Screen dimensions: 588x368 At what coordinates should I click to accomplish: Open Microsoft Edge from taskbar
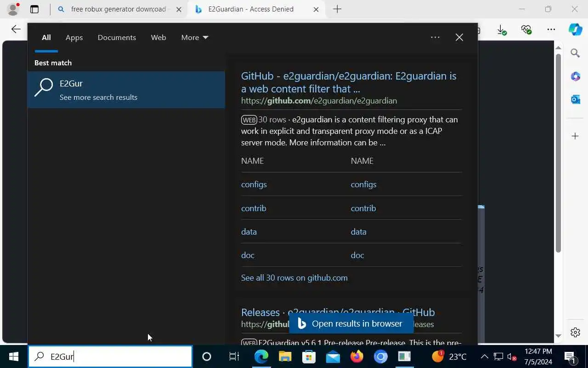pos(261,356)
